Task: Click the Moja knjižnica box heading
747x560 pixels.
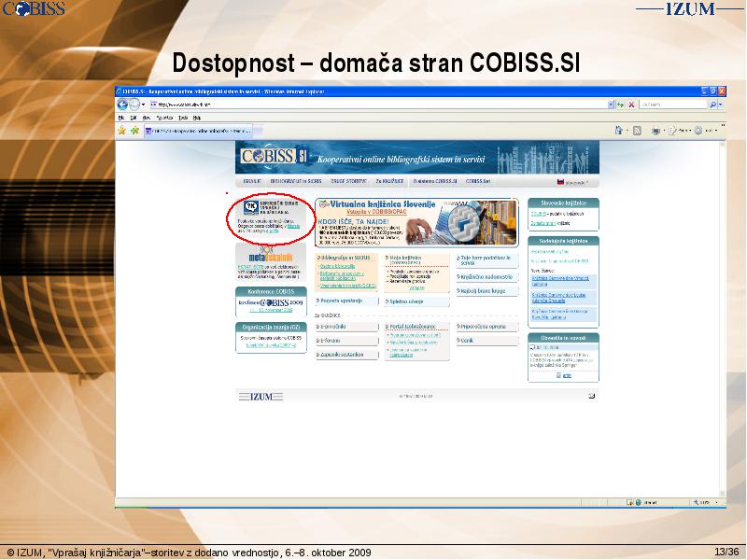Action: (405, 258)
